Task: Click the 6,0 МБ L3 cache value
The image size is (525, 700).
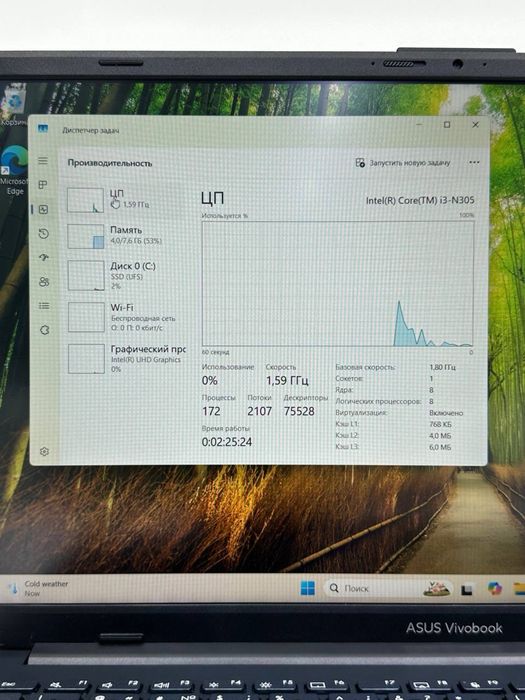Action: click(x=440, y=447)
